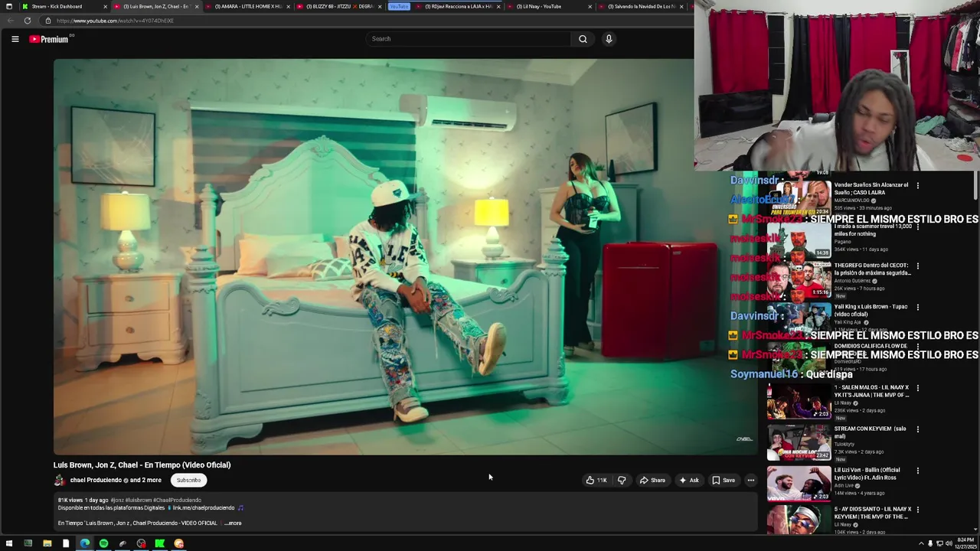The width and height of the screenshot is (980, 551).
Task: Open options for Lil Uzi Vert Ballin video
Action: pyautogui.click(x=918, y=471)
